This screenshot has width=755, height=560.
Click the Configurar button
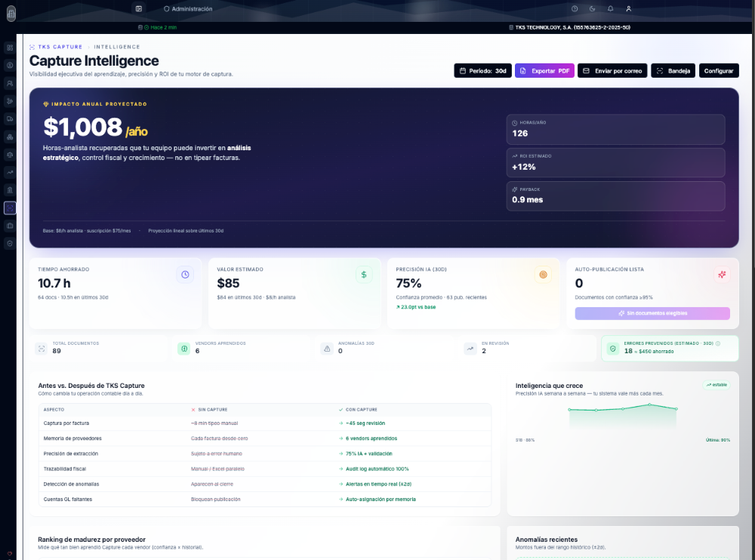(719, 71)
